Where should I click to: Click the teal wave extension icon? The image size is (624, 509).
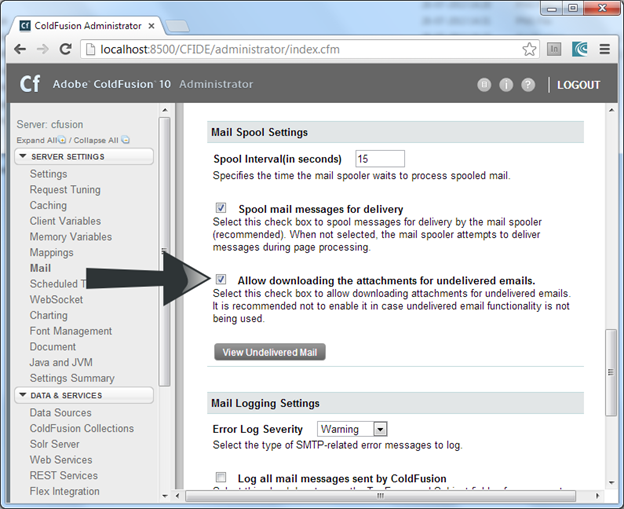point(580,49)
